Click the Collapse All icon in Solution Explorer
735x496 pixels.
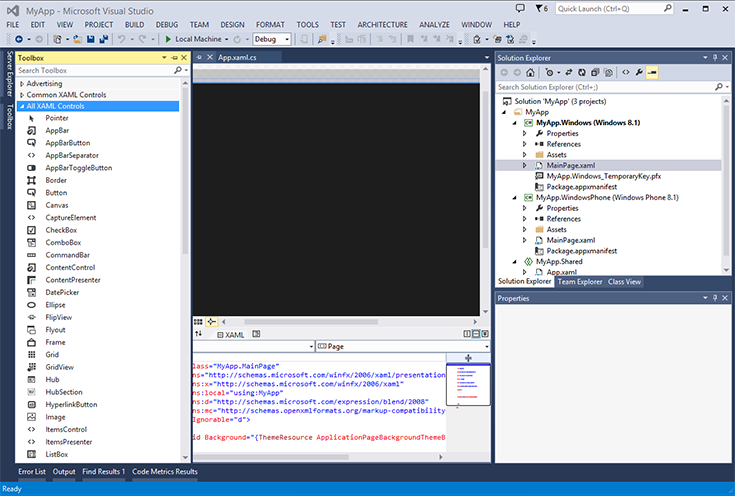[x=595, y=72]
